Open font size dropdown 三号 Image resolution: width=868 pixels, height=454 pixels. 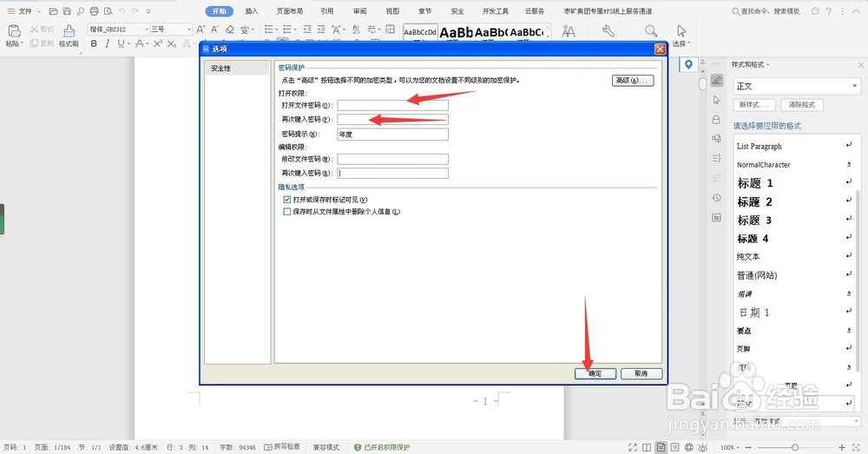coord(188,30)
